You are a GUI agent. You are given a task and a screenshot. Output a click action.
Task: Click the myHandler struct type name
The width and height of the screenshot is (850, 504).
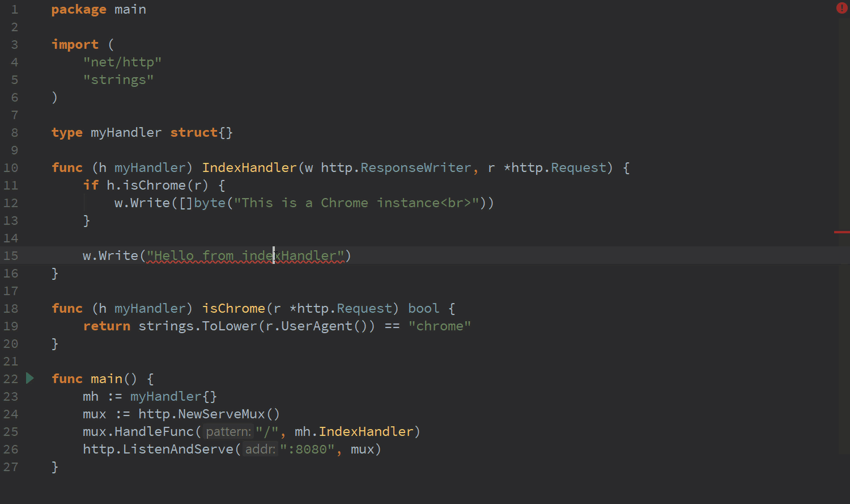pos(126,133)
